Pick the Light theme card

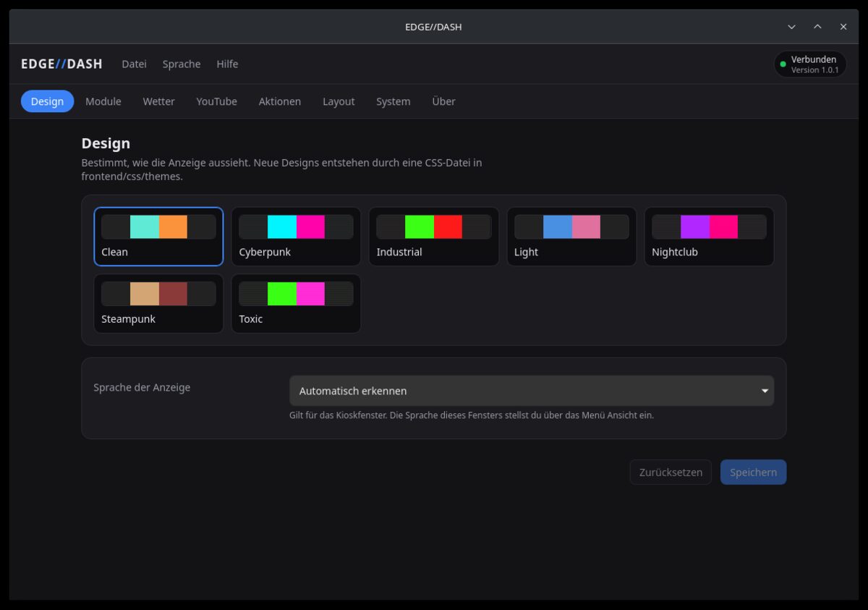(x=571, y=237)
